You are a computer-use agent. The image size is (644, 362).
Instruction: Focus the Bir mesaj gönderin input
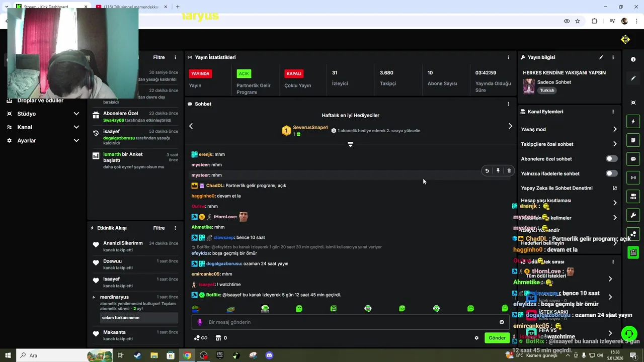(x=350, y=322)
